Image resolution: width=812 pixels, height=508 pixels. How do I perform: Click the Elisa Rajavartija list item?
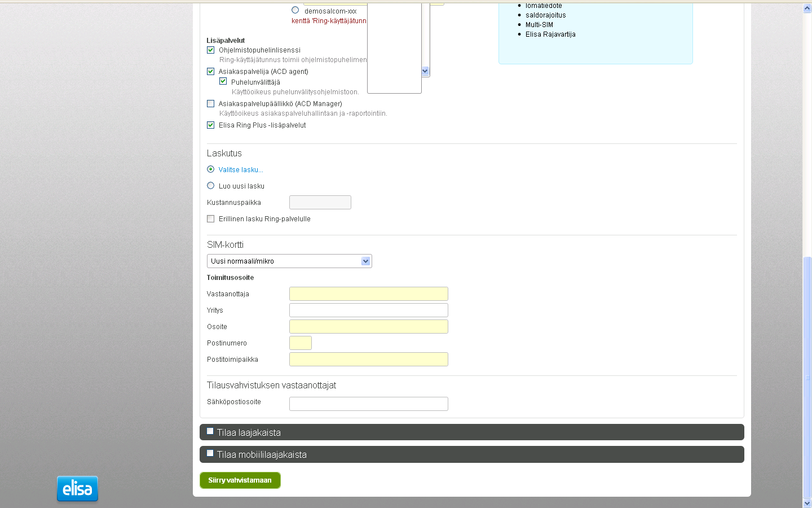click(x=550, y=34)
